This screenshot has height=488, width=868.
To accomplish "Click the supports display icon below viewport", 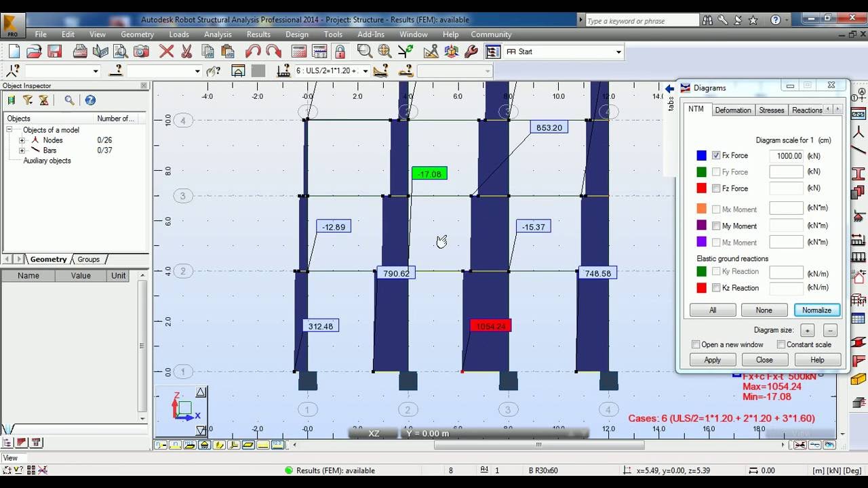I will tap(205, 445).
